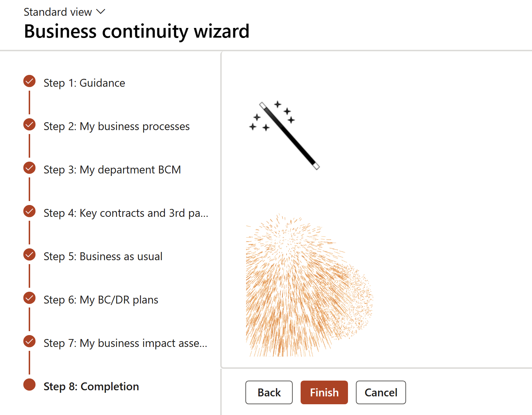Viewport: 532px width, 415px height.
Task: Click the Step 2 completed checkmark icon
Action: coord(29,125)
